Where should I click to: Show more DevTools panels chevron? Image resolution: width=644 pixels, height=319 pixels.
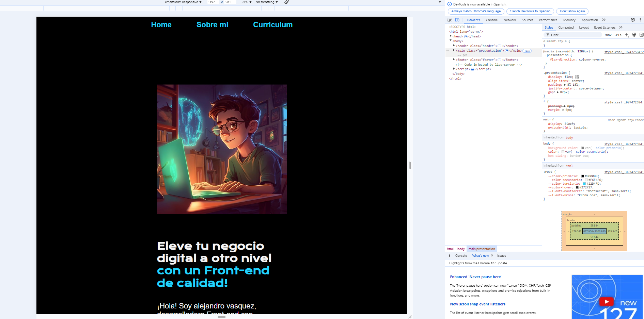[604, 20]
